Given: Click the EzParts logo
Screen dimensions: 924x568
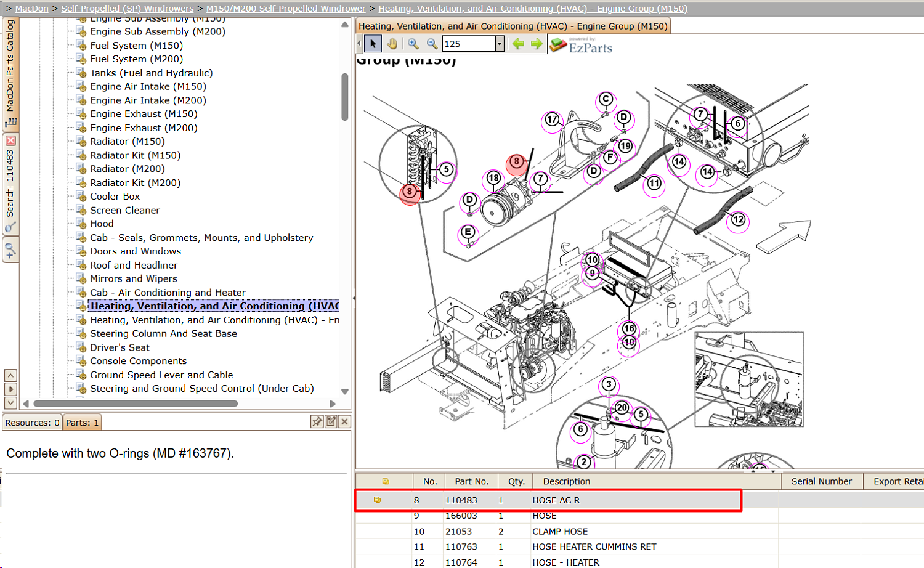Looking at the screenshot, I should coord(581,45).
